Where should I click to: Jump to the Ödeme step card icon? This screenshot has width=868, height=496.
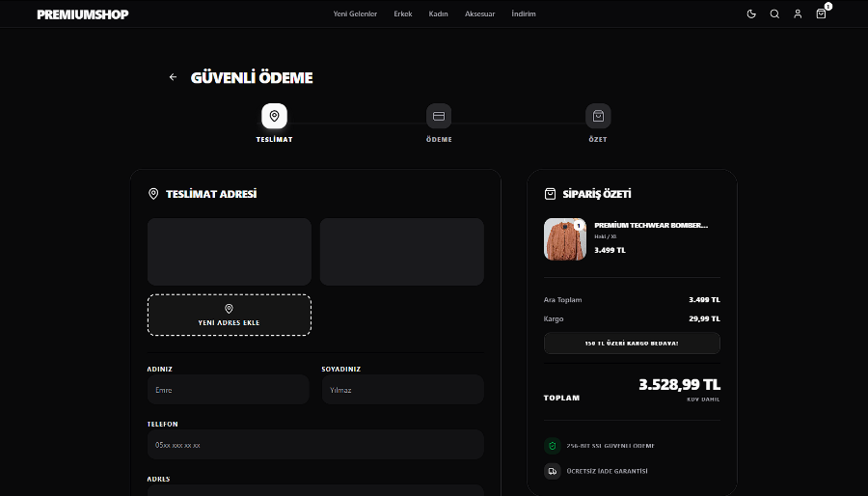click(x=439, y=116)
